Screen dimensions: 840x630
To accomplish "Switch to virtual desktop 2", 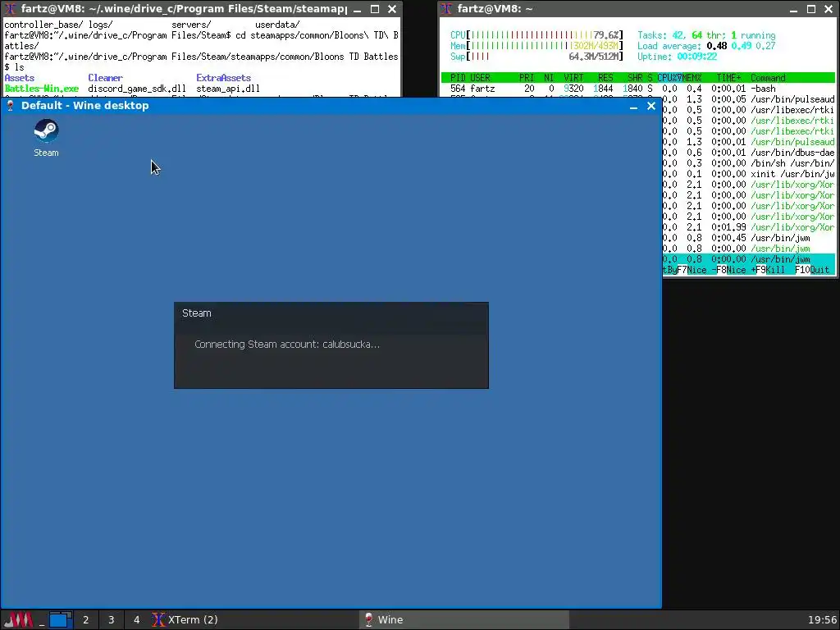I will coord(85,620).
